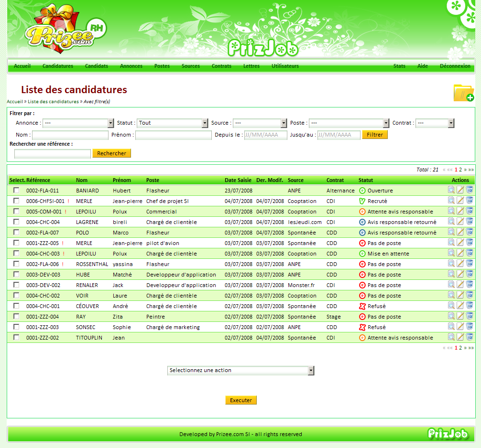Expand the Annonce filter dropdown
This screenshot has height=448, width=481.
[x=78, y=123]
